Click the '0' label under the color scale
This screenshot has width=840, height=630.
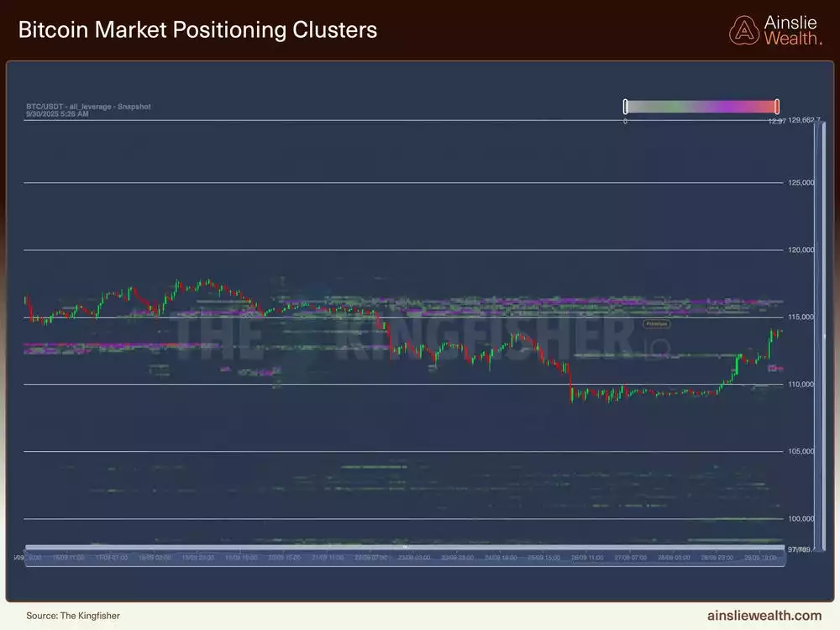click(625, 121)
